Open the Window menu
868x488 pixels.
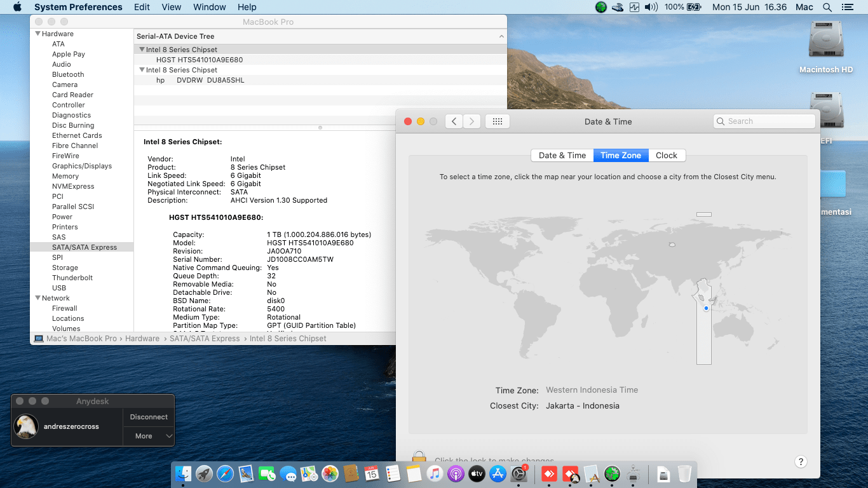click(x=210, y=7)
